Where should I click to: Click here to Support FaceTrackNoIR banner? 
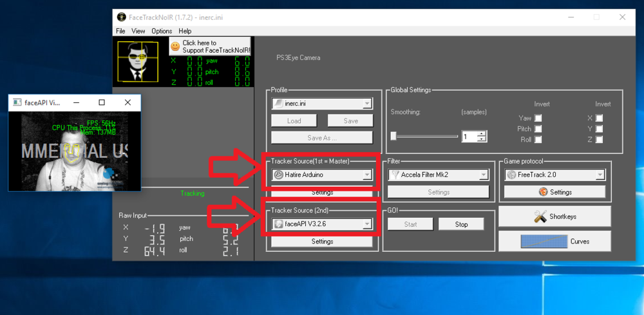pyautogui.click(x=210, y=46)
